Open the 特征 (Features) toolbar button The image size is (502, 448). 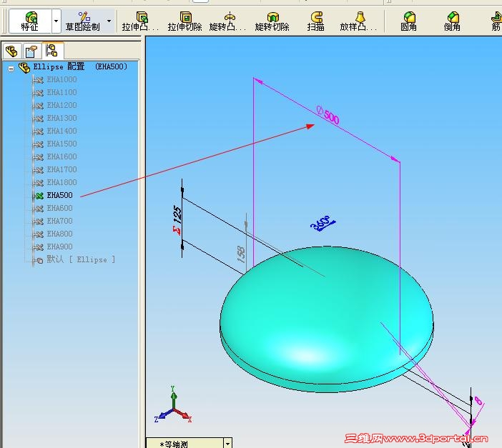coord(30,21)
